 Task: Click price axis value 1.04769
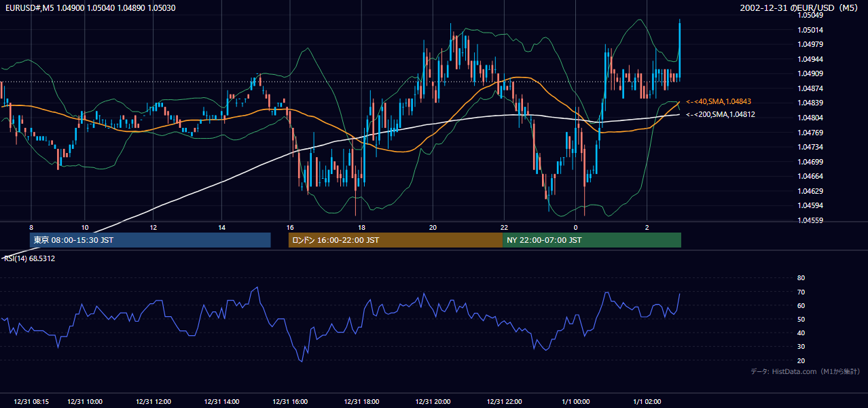coord(811,133)
